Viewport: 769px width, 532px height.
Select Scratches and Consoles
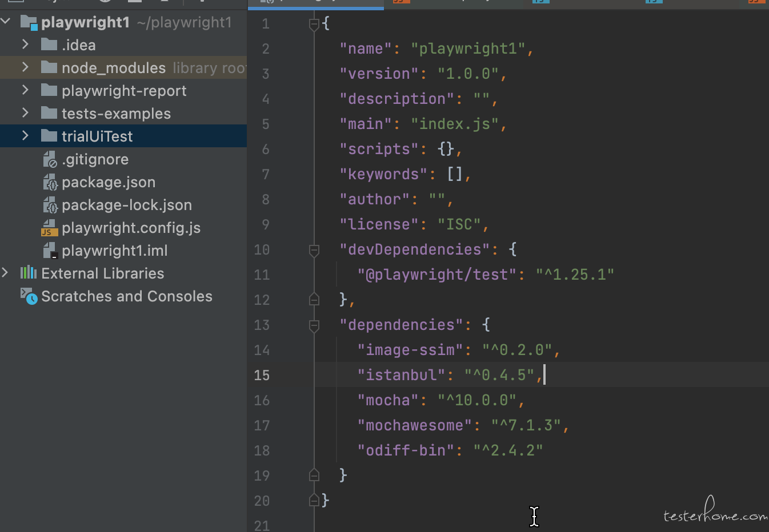point(127,296)
